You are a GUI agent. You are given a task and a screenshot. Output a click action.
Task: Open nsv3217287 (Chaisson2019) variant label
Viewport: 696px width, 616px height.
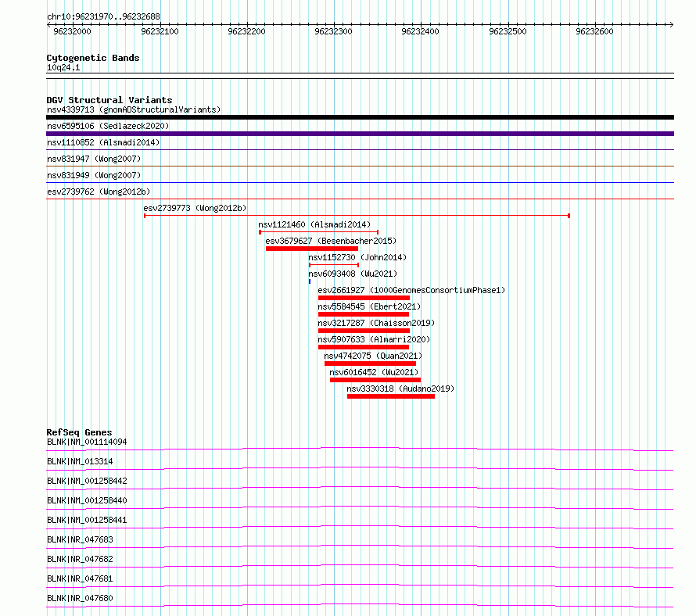click(x=376, y=323)
